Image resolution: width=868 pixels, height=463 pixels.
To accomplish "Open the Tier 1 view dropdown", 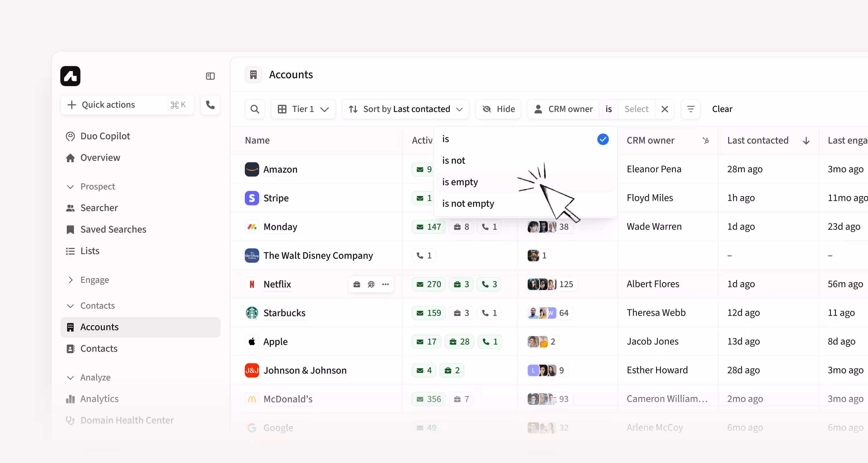I will pos(303,109).
